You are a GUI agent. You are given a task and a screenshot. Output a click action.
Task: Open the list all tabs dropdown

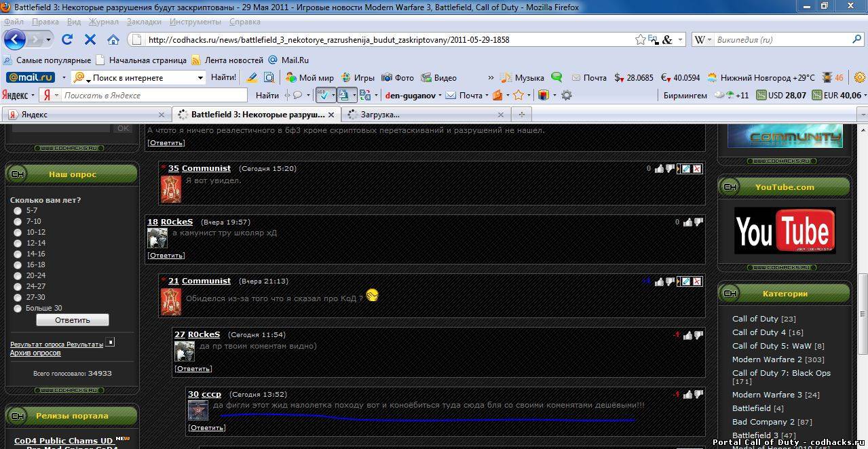[863, 114]
